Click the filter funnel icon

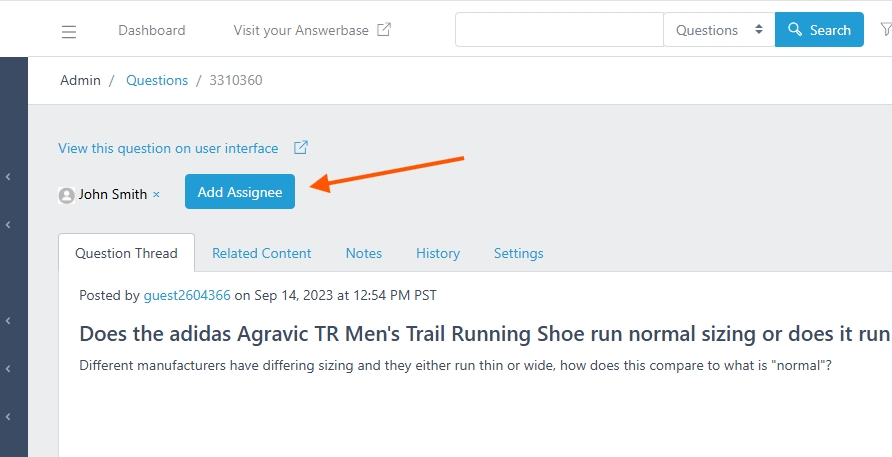click(886, 30)
